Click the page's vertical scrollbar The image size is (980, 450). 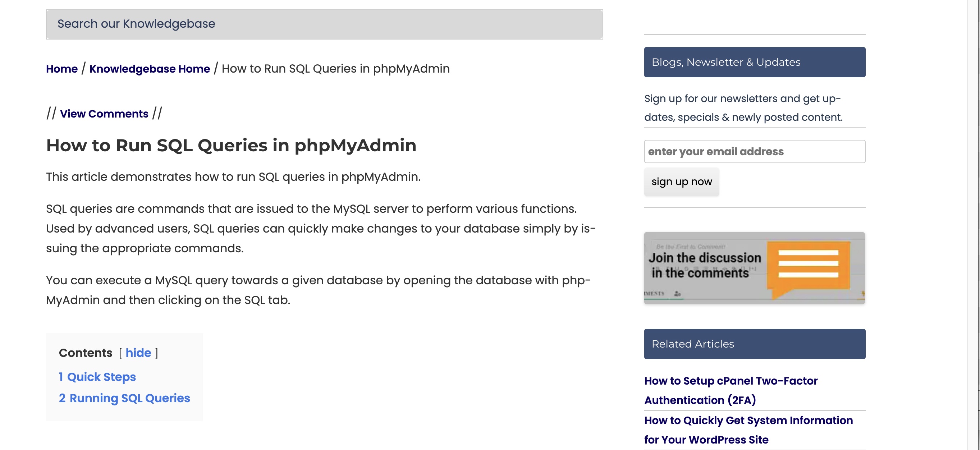(x=973, y=225)
